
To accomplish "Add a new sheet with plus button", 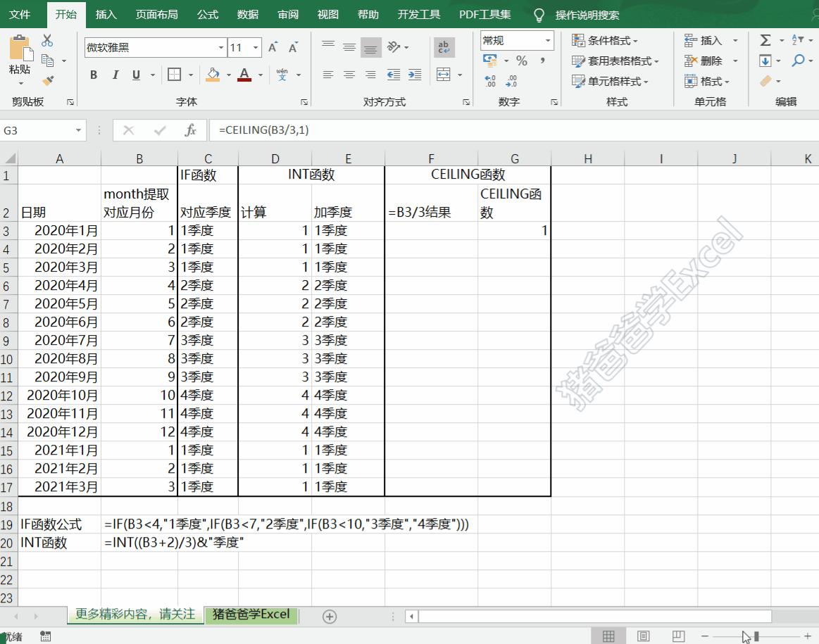I will point(330,617).
